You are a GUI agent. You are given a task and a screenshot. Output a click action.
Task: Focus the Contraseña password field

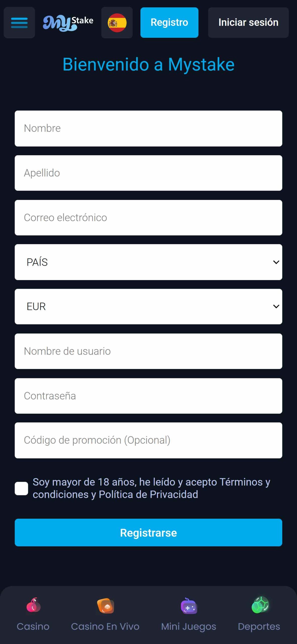pos(148,396)
